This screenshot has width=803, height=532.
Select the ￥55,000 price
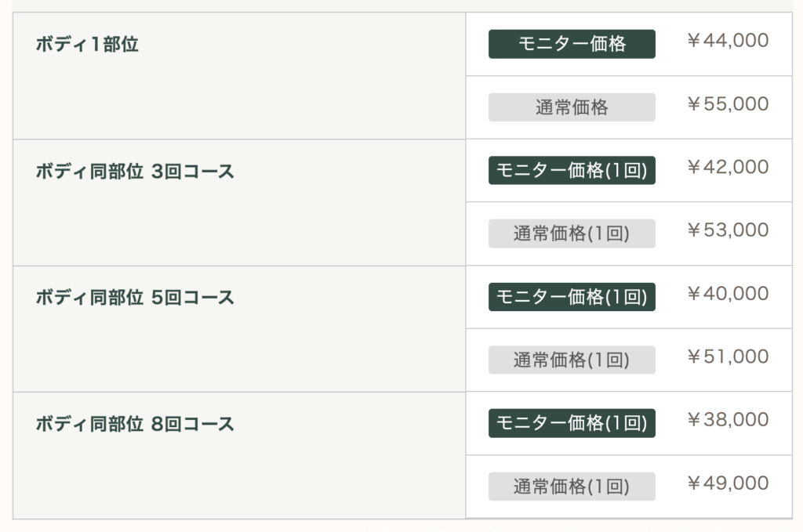(727, 104)
